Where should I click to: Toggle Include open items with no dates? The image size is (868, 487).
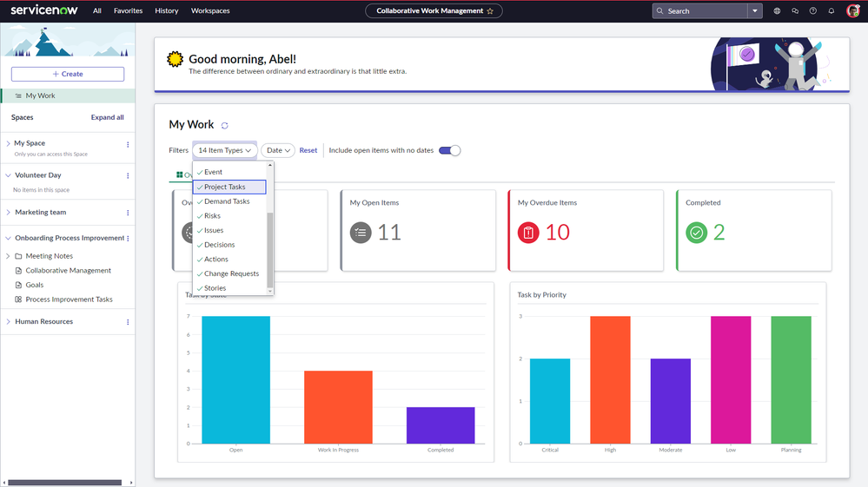point(449,150)
